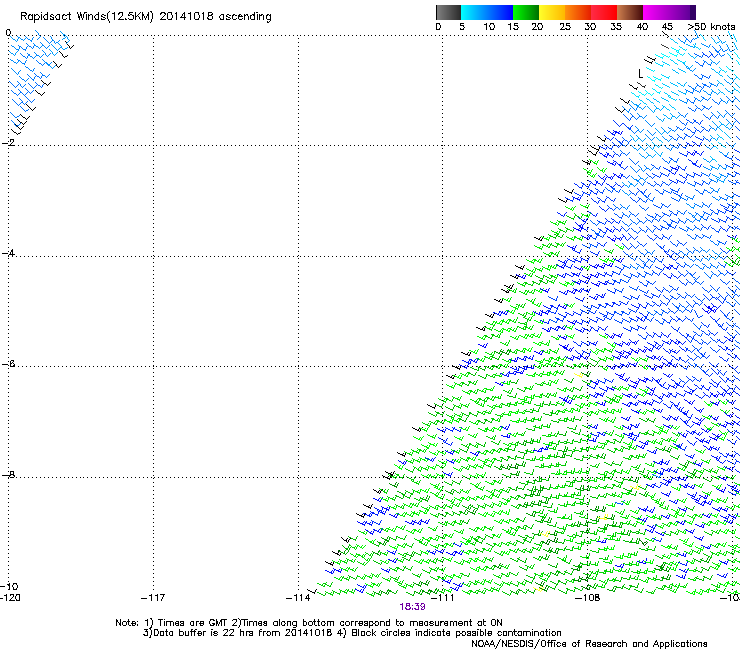Click the -6 latitude axis label

coord(8,364)
